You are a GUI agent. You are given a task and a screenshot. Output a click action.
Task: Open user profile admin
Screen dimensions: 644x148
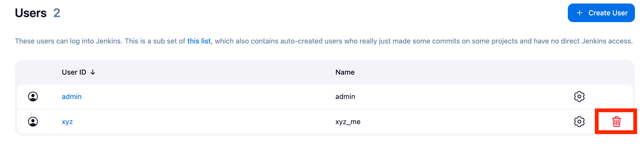point(72,96)
